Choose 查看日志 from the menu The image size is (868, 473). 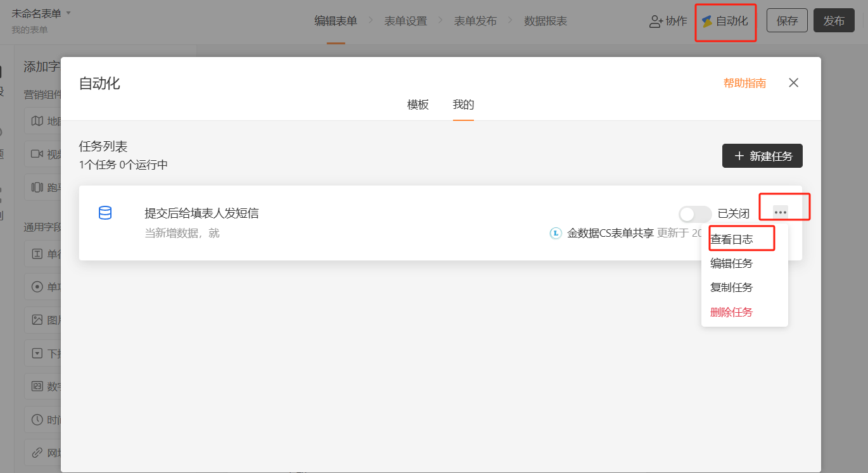coord(732,239)
